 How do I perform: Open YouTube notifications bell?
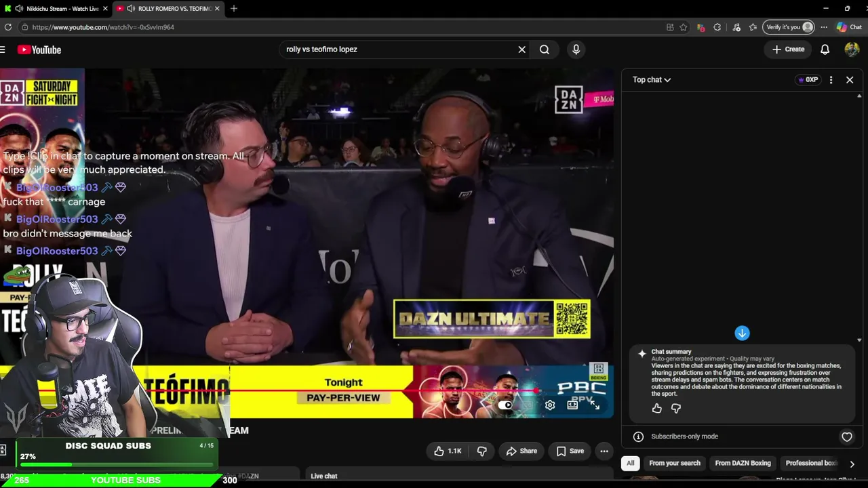[x=825, y=49]
